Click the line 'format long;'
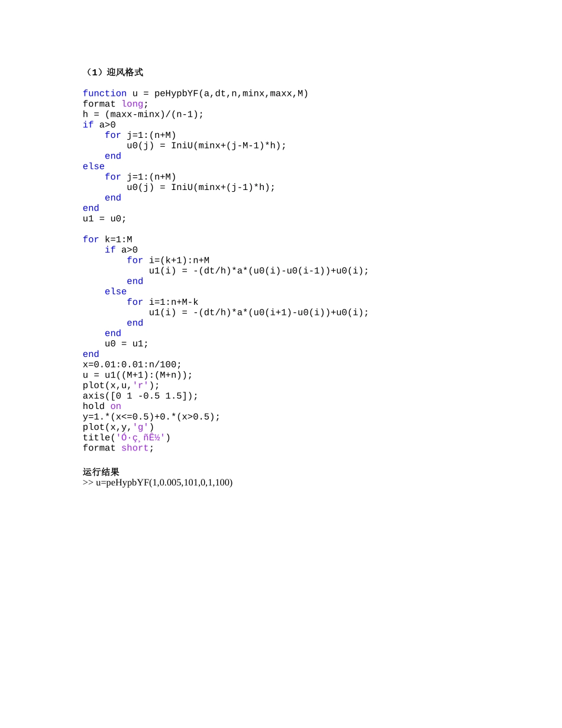 tap(115, 104)
